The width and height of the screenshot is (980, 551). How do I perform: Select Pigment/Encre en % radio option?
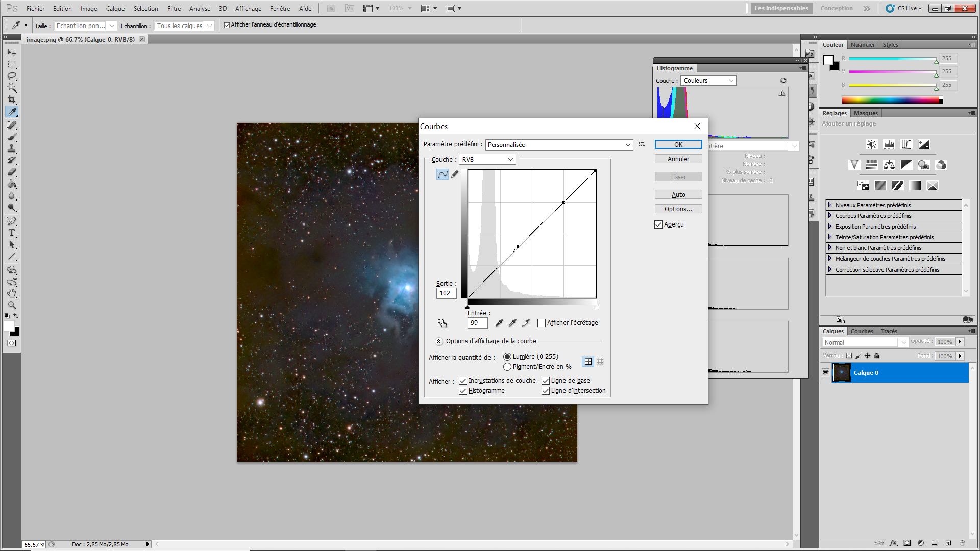coord(507,367)
